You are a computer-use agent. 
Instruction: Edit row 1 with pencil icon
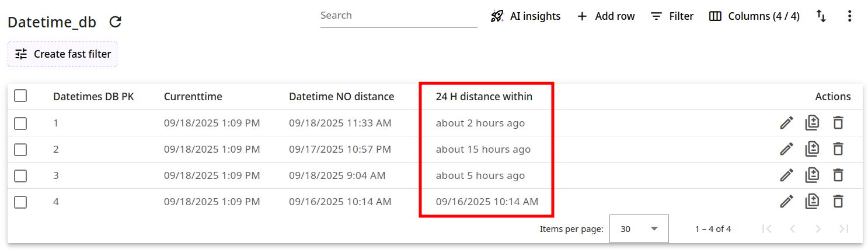(786, 123)
